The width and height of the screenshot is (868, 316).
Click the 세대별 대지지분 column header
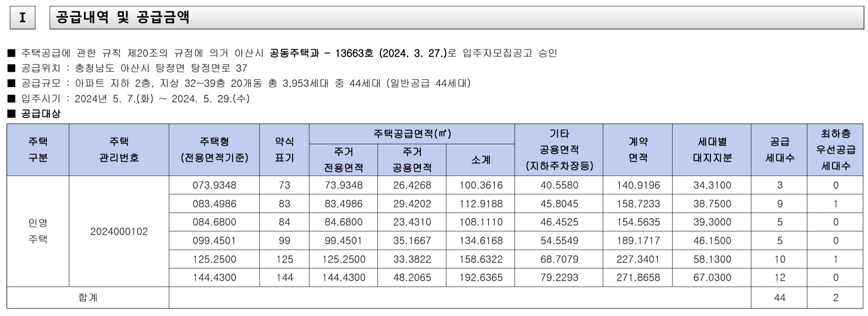click(x=712, y=150)
